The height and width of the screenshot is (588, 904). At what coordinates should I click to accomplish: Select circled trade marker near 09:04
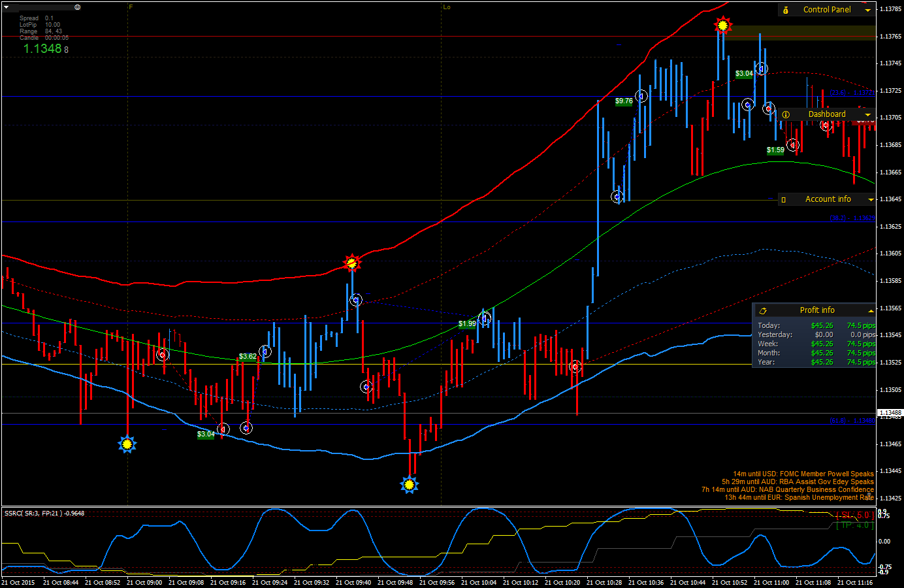[163, 355]
